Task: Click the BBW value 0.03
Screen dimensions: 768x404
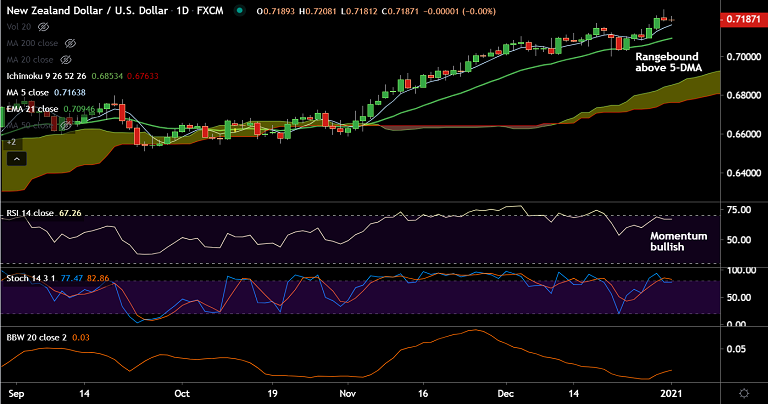Action: tap(81, 337)
